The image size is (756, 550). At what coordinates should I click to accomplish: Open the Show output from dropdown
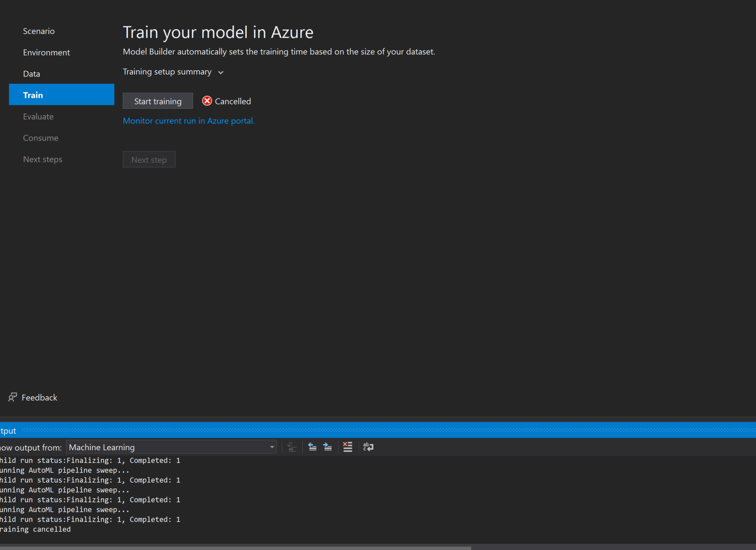coord(171,447)
